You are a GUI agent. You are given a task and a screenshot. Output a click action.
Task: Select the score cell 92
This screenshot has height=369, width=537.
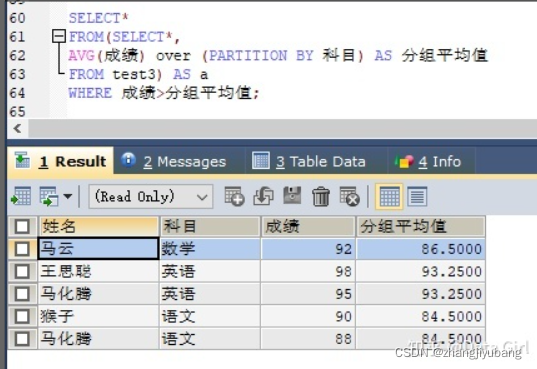[x=308, y=249]
